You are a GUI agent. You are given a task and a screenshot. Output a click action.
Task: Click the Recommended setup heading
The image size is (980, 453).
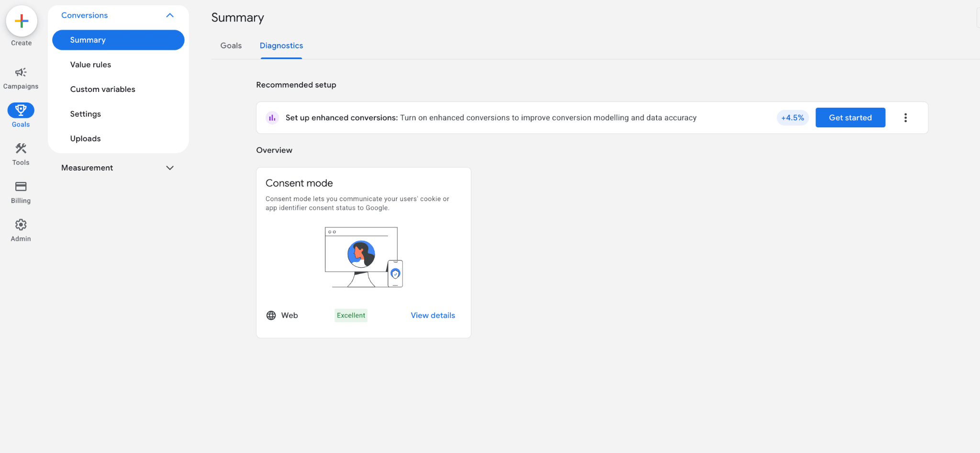coord(296,85)
